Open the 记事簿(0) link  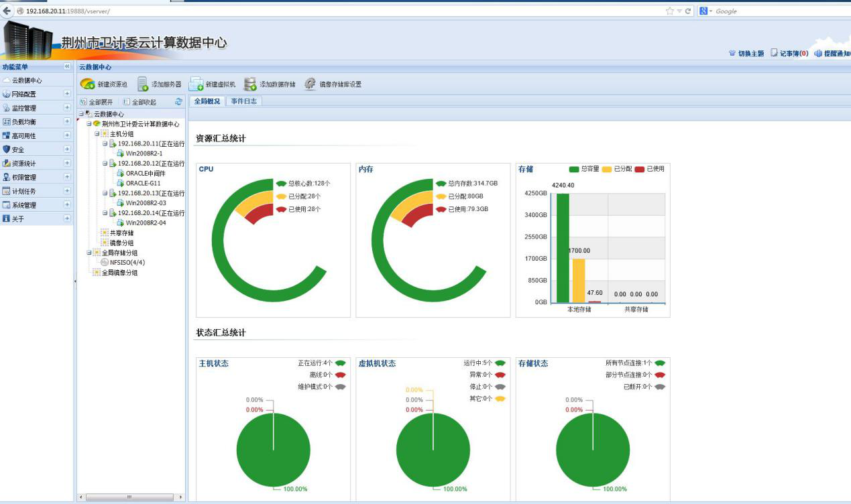click(x=789, y=54)
